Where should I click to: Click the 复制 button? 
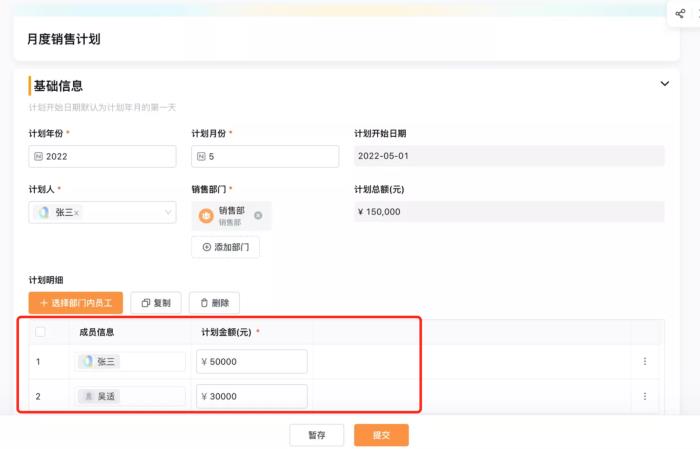pyautogui.click(x=156, y=302)
